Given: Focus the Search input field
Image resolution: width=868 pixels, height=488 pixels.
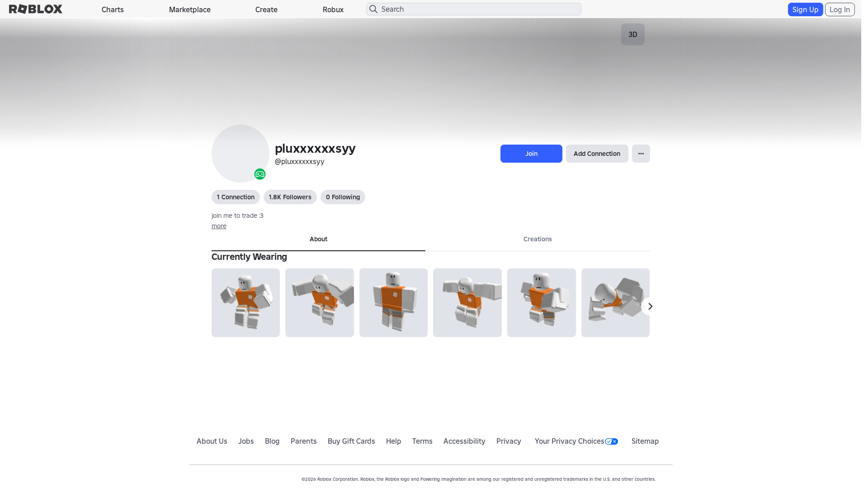Looking at the screenshot, I should tap(474, 9).
